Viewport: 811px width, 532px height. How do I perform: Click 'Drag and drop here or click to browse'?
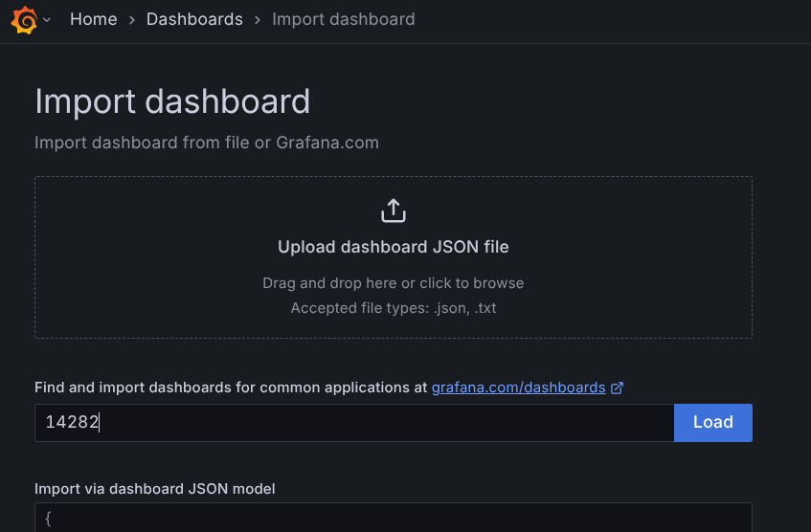(393, 283)
